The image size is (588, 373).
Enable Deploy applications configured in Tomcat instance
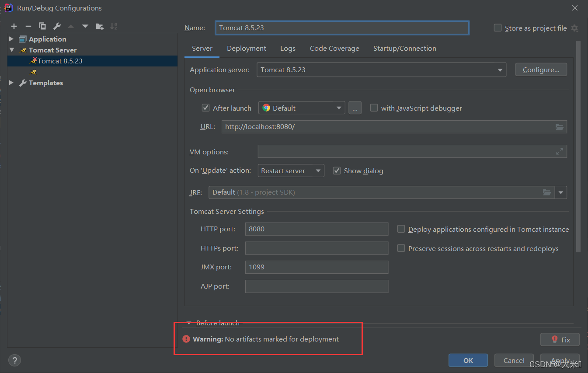[401, 229]
